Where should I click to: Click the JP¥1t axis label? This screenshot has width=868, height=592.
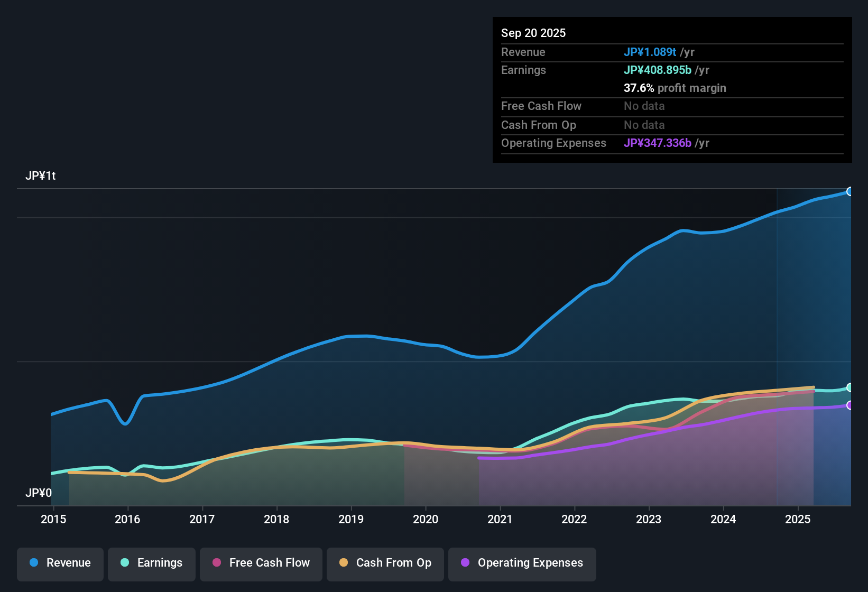[x=41, y=175]
